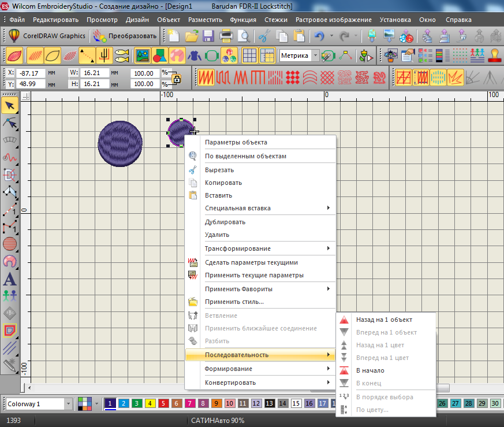Choose Дублировать from the context menu
Viewport: 504px width, 427px height.
pos(225,222)
